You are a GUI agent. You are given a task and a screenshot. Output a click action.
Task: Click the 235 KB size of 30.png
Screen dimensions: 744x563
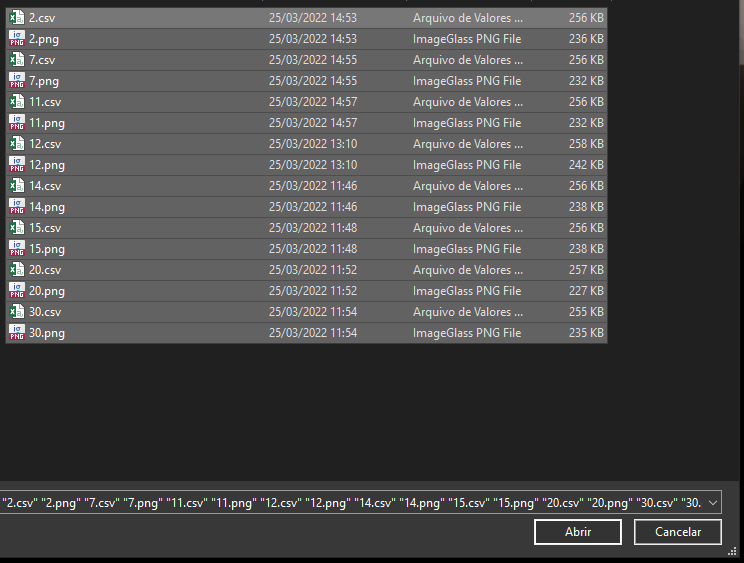tap(586, 333)
